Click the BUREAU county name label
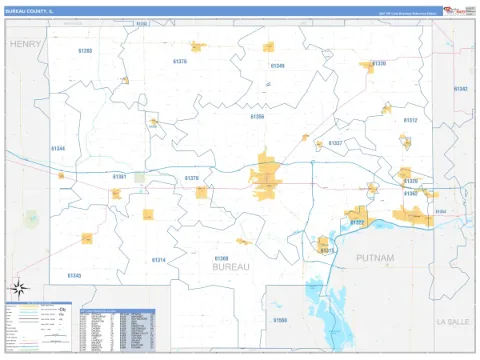The image size is (480, 360). pyautogui.click(x=231, y=267)
